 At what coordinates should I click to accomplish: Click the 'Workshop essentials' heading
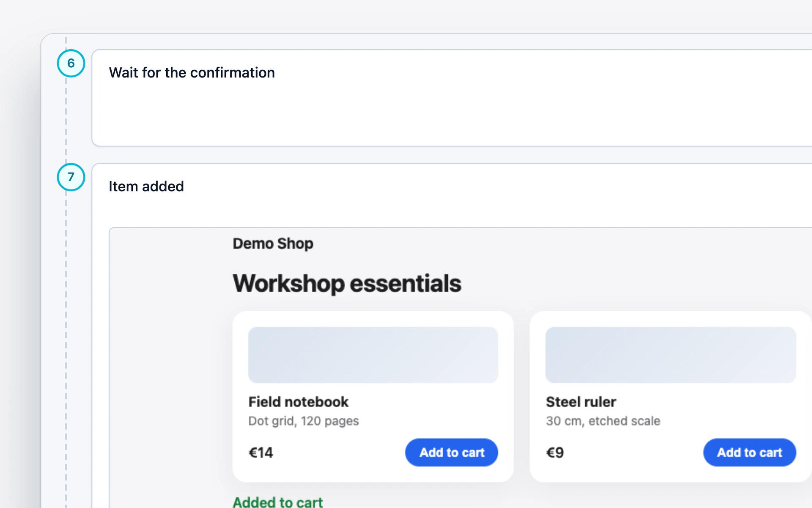[347, 283]
